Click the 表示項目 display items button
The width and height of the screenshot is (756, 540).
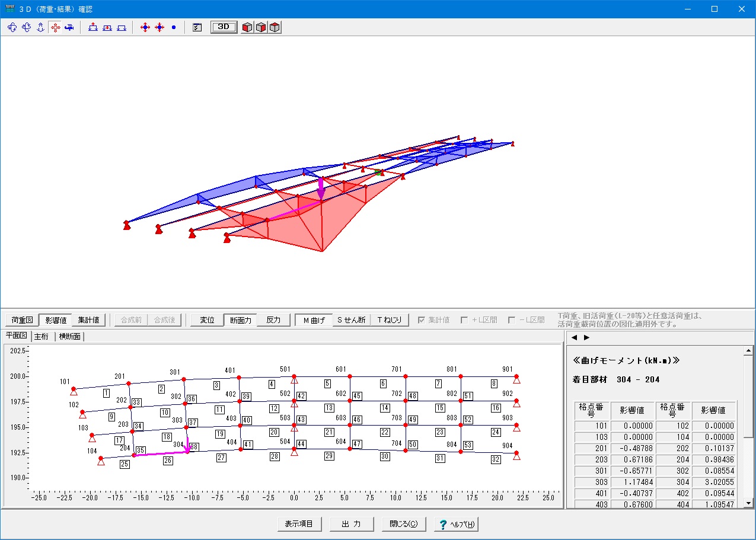[x=299, y=525]
